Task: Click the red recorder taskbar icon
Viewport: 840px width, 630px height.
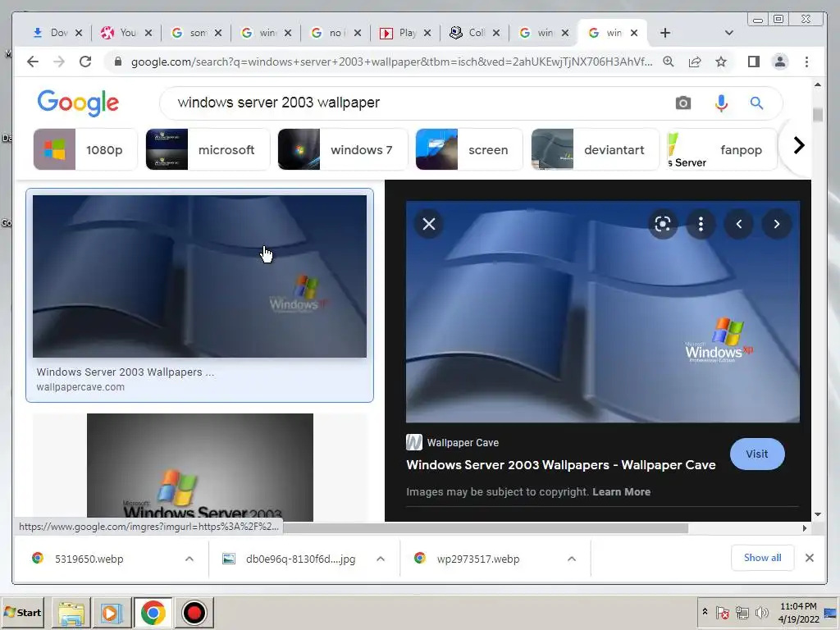Action: [x=194, y=612]
